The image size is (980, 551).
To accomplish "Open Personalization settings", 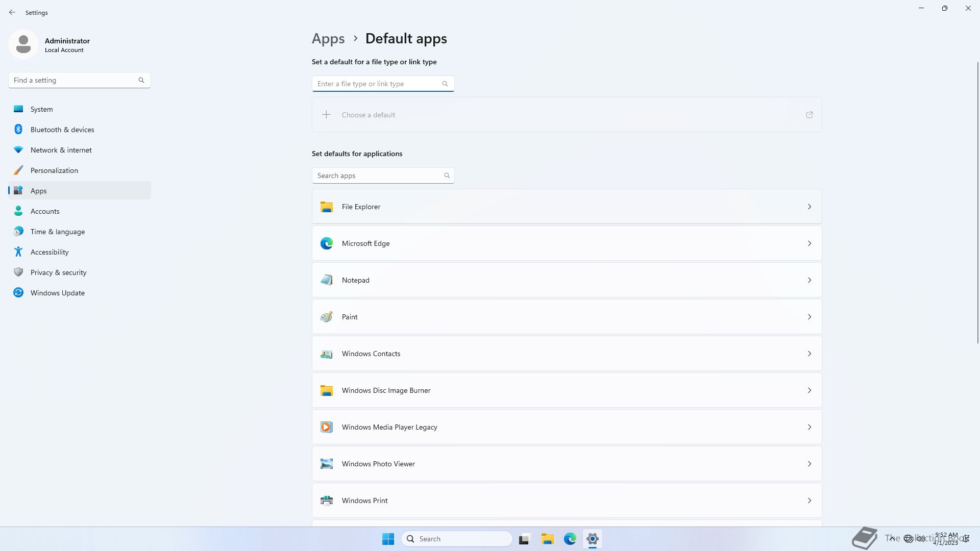I will pyautogui.click(x=80, y=170).
